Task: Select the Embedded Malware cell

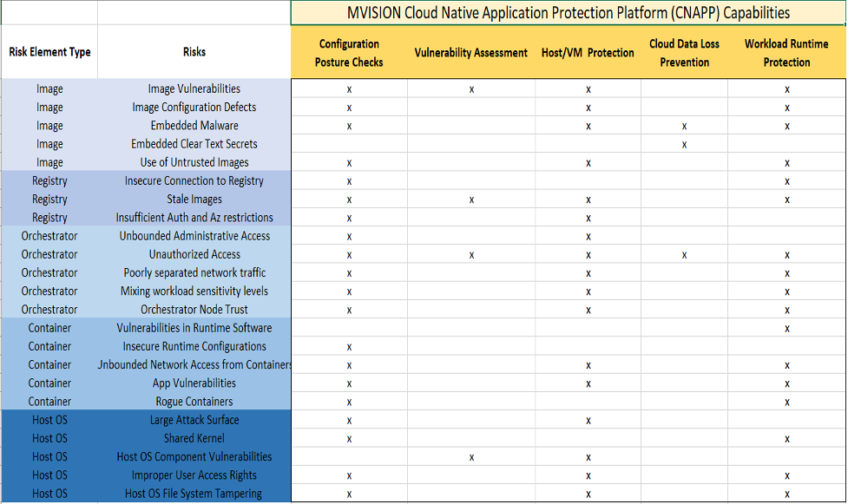Action: 194,126
